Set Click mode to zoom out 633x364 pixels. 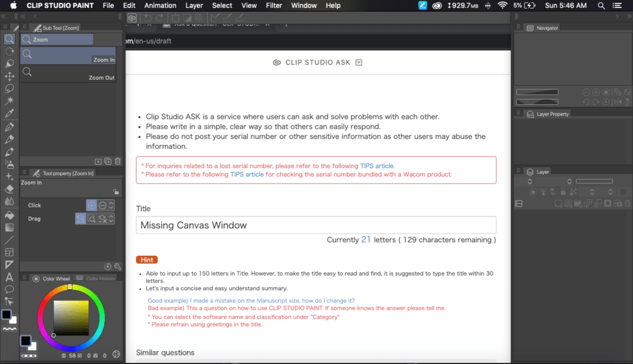pyautogui.click(x=103, y=205)
